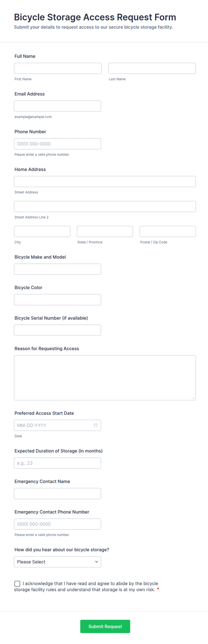Click the City input field
Screen dimensions: 208x644
point(42,232)
